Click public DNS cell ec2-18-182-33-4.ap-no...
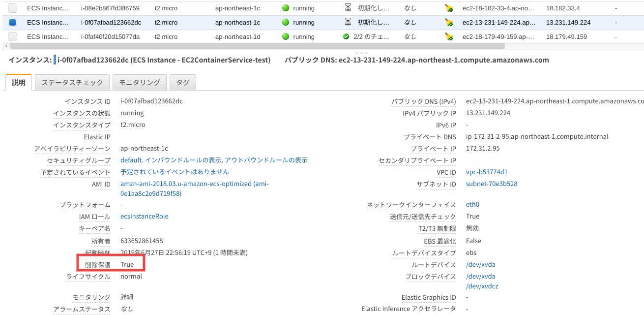This screenshot has width=644, height=315. click(x=498, y=8)
